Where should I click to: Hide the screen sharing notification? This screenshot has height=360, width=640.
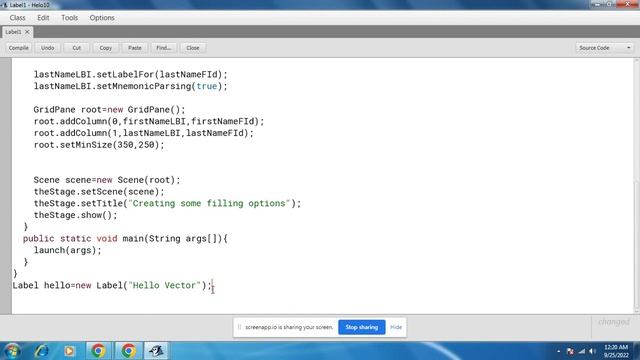[396, 327]
